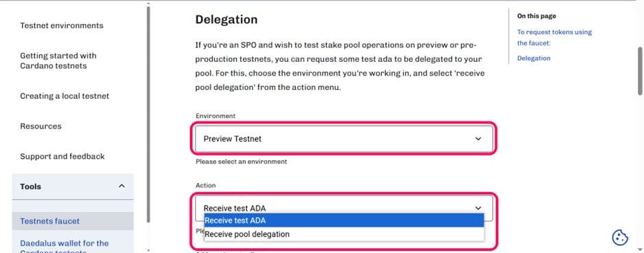Open Daedalus wallet for Cardano testnets

pyautogui.click(x=65, y=245)
